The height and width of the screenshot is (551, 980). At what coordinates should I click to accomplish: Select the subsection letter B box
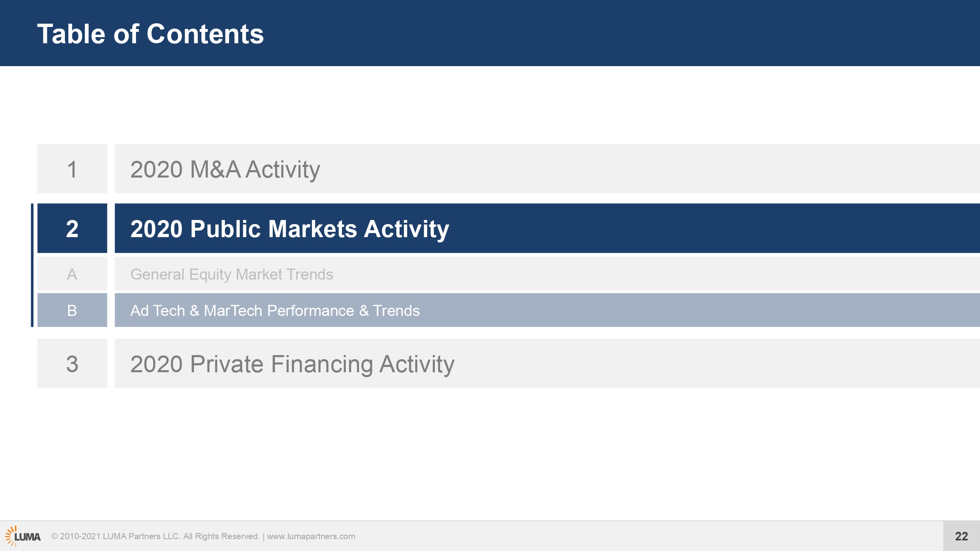point(72,310)
